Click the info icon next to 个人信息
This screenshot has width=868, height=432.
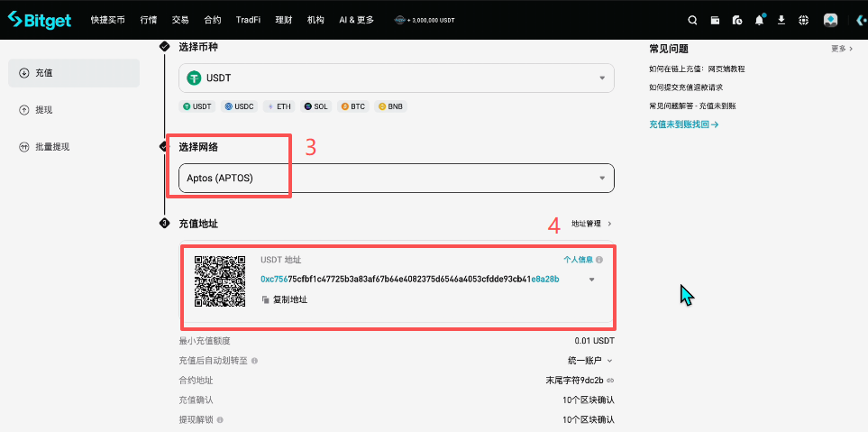(x=599, y=259)
